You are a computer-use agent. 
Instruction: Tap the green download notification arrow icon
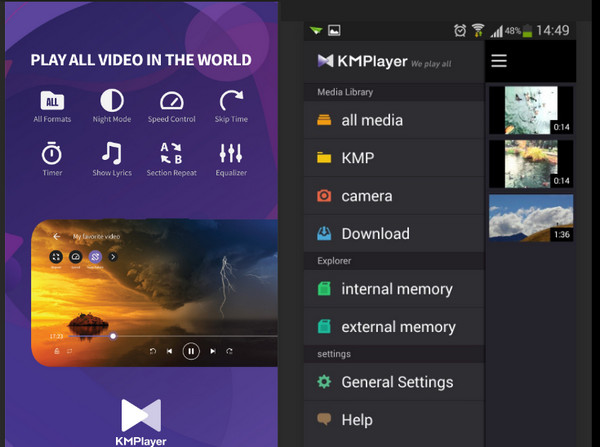[316, 30]
